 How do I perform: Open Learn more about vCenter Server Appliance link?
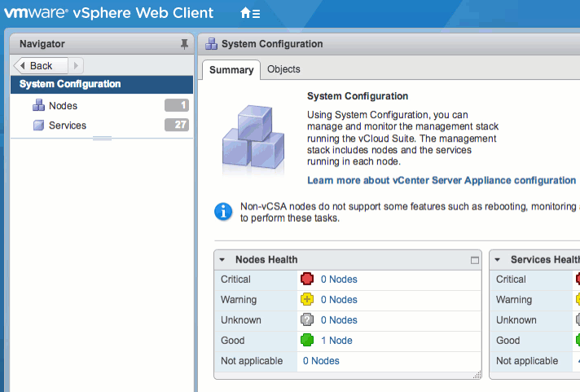[x=442, y=180]
